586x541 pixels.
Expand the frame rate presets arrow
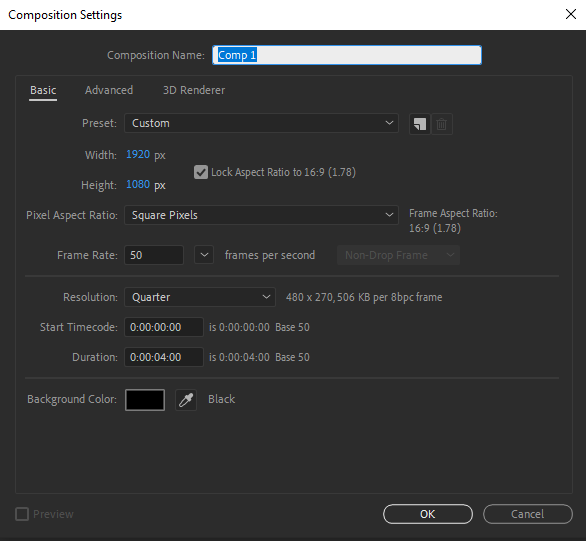204,255
